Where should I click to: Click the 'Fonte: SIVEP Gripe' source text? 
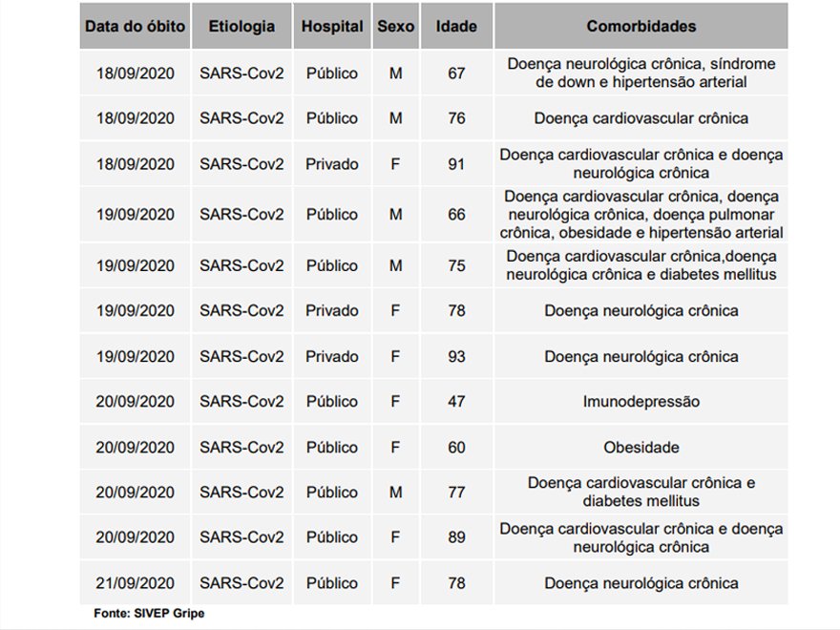click(x=149, y=613)
